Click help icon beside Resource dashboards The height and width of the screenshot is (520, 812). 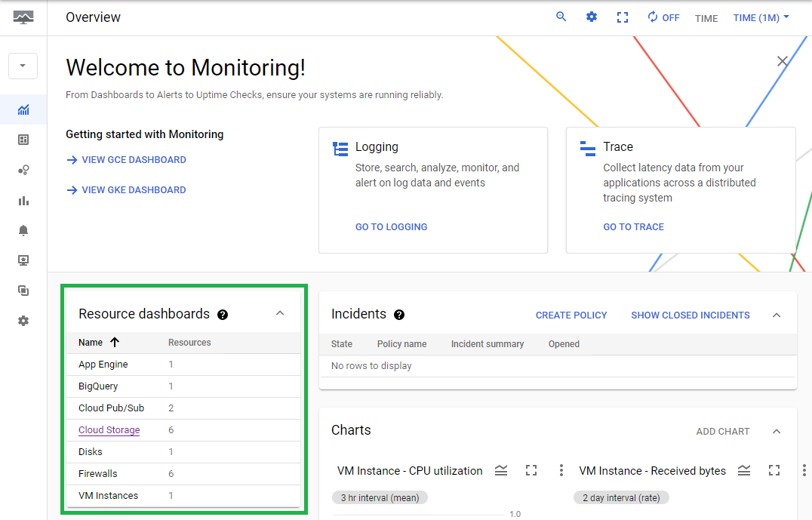223,315
